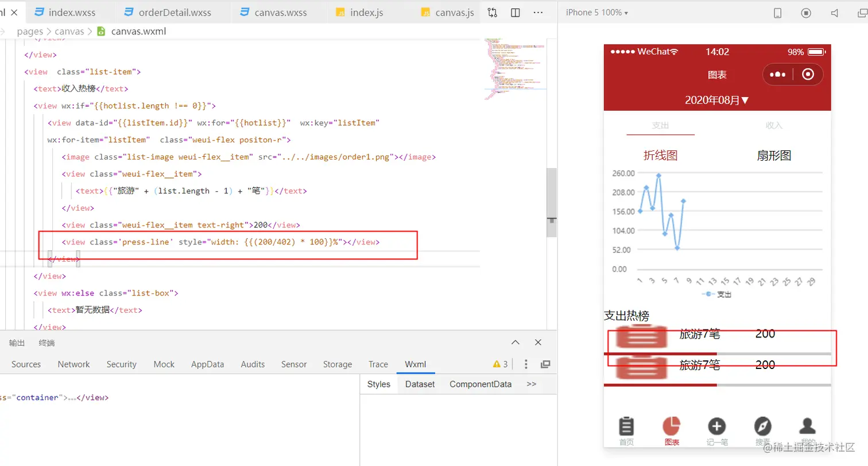Open the source control compare icon in editor toolbar
The height and width of the screenshot is (466, 868).
[493, 12]
